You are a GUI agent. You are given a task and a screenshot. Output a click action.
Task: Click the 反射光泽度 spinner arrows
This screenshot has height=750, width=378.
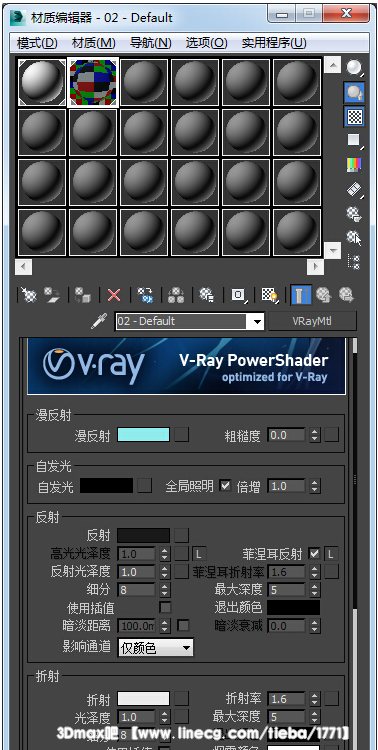[x=164, y=572]
